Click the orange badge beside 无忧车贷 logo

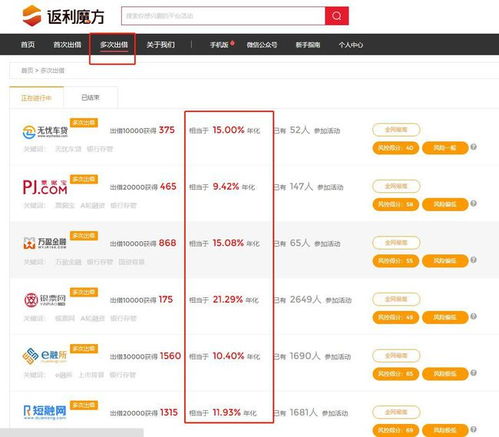84,123
